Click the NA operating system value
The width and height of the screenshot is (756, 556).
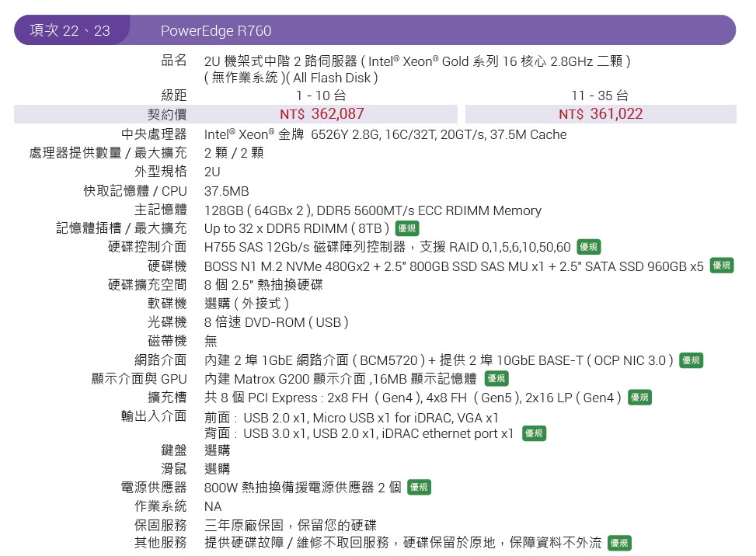(213, 507)
